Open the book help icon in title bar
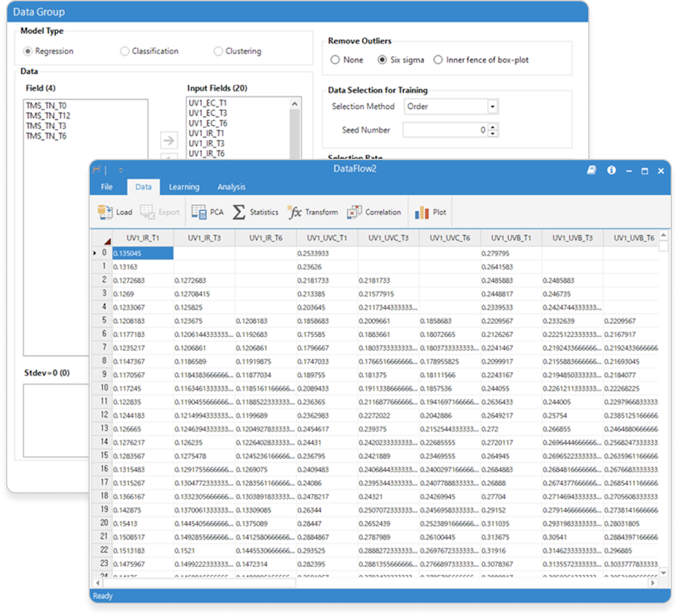The width and height of the screenshot is (678, 616). (x=591, y=170)
